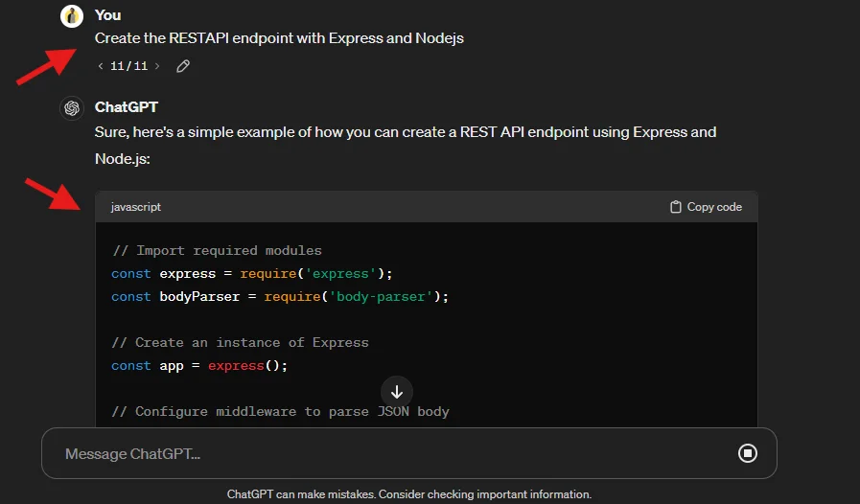Click the javascript language label
This screenshot has width=860, height=504.
[x=135, y=207]
